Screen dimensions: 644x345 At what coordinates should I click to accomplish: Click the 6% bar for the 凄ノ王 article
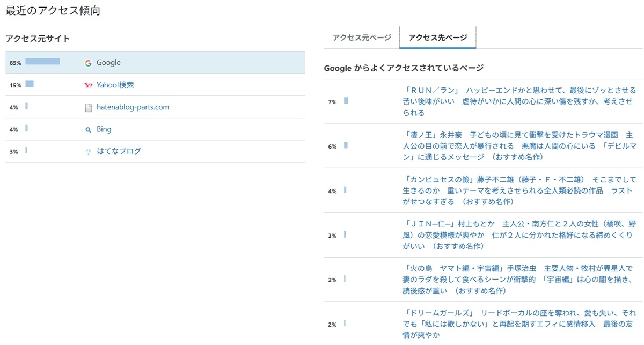346,145
